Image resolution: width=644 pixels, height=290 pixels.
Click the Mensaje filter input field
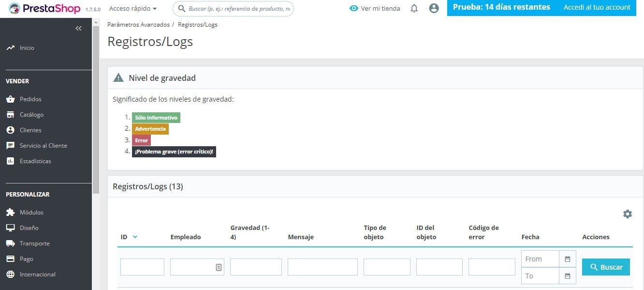[x=322, y=267]
